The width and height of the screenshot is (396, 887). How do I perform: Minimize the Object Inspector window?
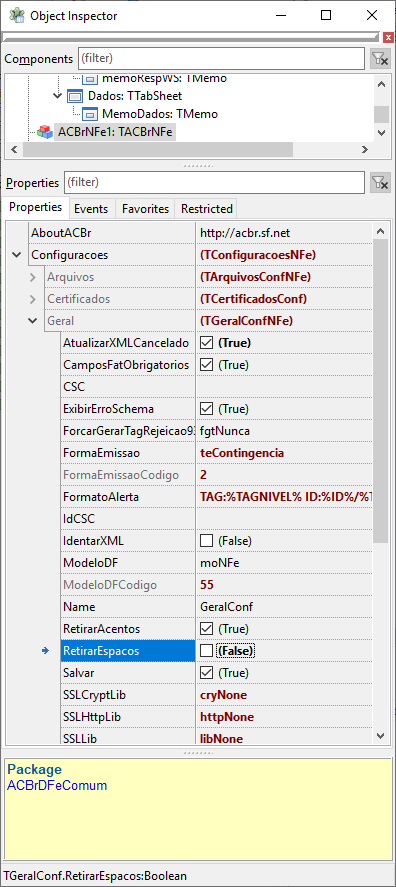point(281,15)
